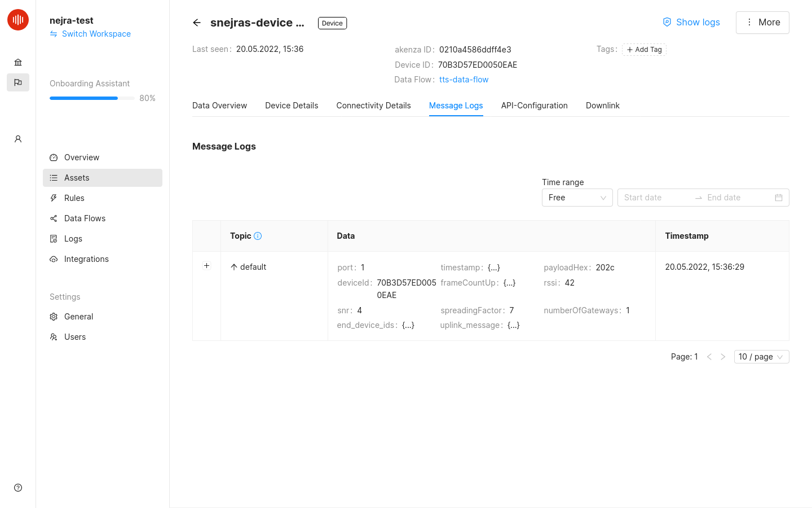Open the help question mark icon
The width and height of the screenshot is (812, 508).
18,488
